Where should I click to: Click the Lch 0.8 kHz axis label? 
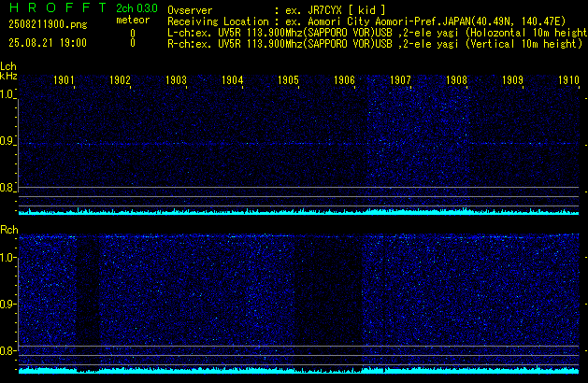point(7,188)
